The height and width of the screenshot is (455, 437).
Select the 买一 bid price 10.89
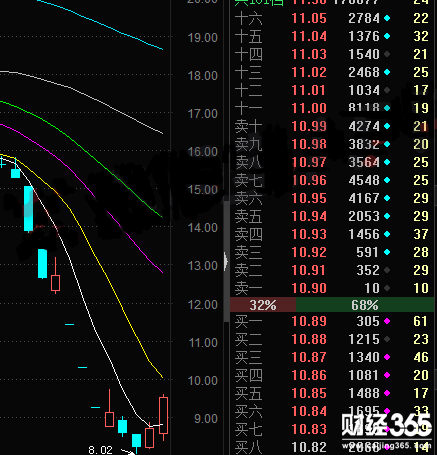tap(309, 321)
